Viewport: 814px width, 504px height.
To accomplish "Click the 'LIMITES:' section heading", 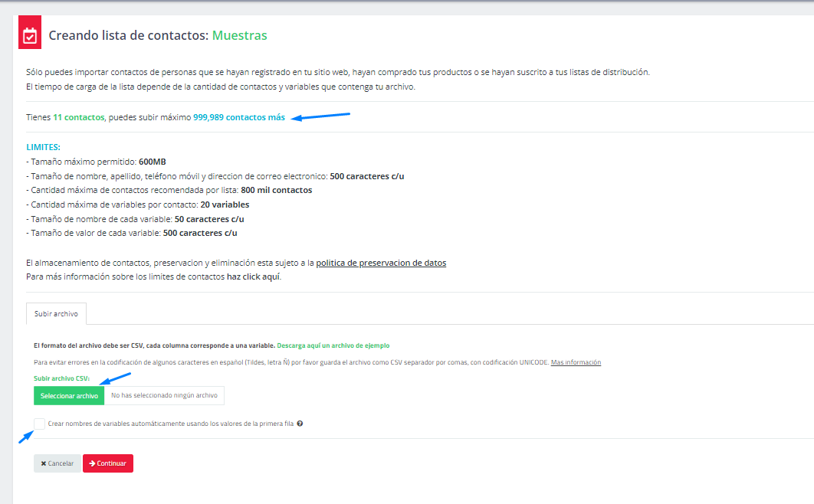I will point(43,146).
